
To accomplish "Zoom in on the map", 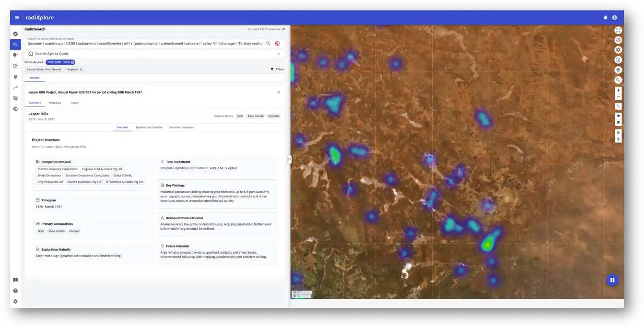I will point(618,90).
